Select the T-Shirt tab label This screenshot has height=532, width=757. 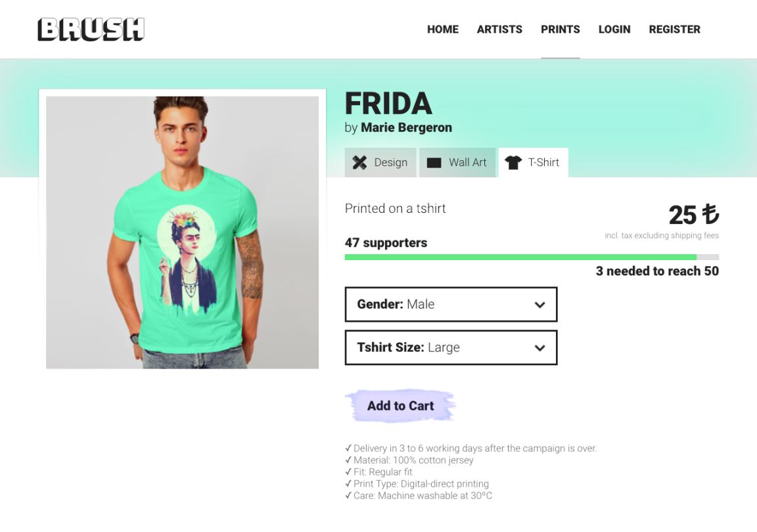tap(543, 163)
